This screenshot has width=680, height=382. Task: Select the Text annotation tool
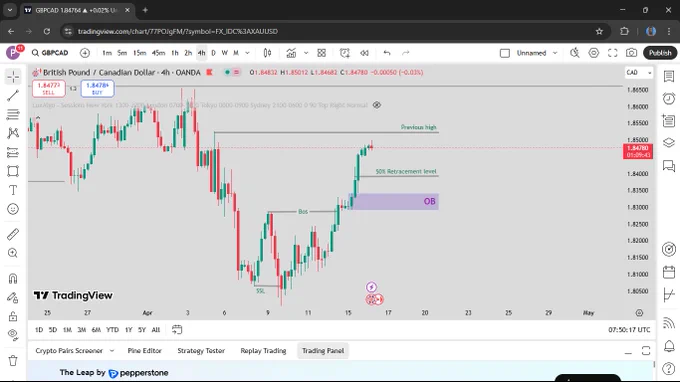[x=13, y=190]
